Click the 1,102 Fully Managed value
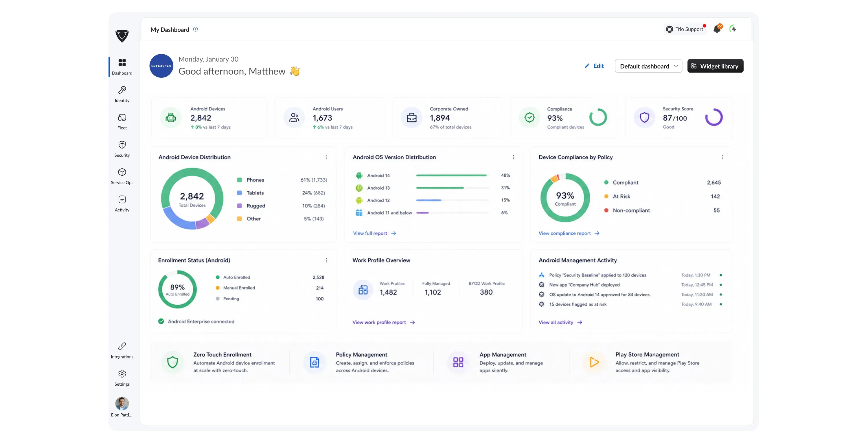 pyautogui.click(x=433, y=292)
